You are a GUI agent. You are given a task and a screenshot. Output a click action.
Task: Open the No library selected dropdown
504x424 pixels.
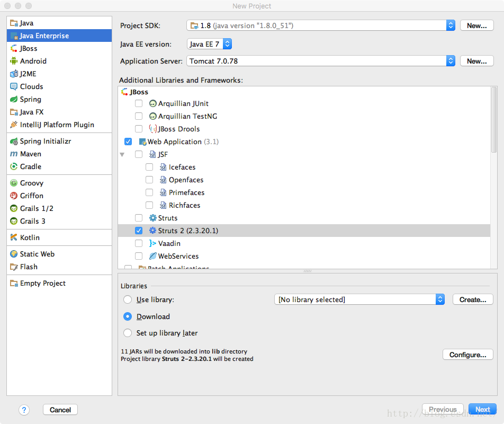pos(359,299)
